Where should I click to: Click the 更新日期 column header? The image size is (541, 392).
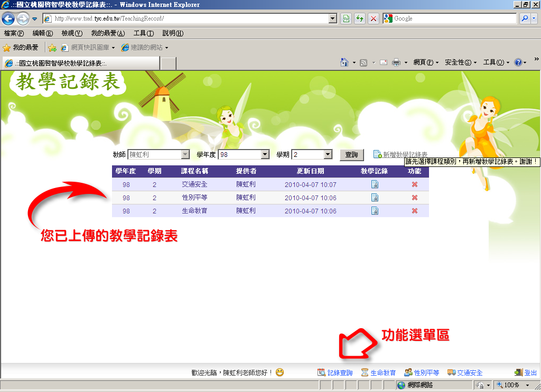[x=311, y=171]
